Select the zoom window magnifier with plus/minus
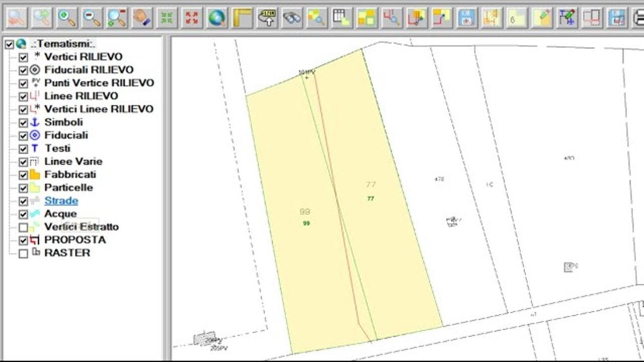644x362 pixels. [117, 18]
